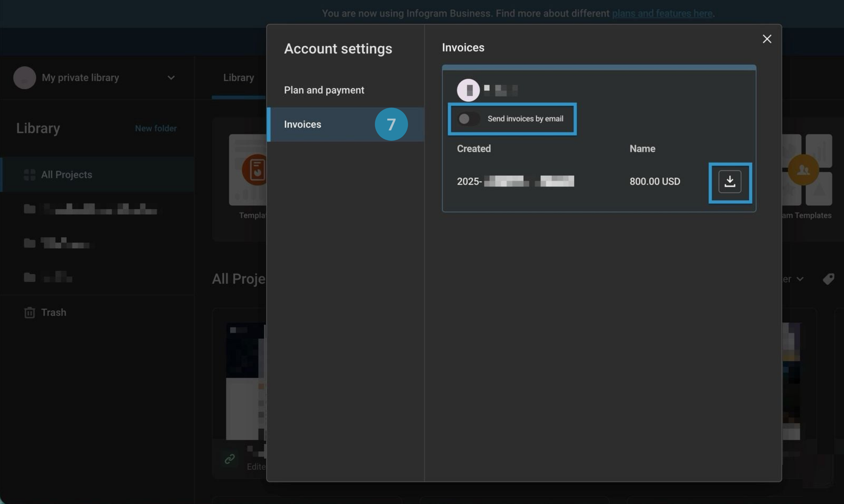Click the profile avatar beside My private library
The height and width of the screenshot is (504, 844).
(25, 78)
